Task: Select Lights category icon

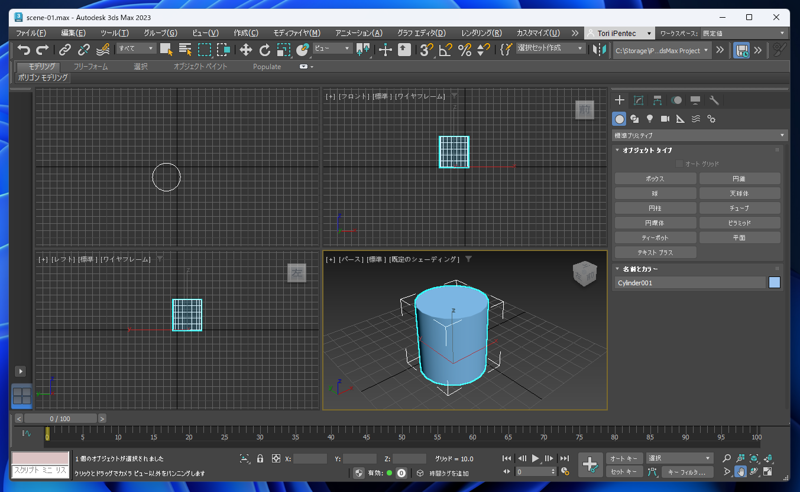Action: click(x=649, y=119)
